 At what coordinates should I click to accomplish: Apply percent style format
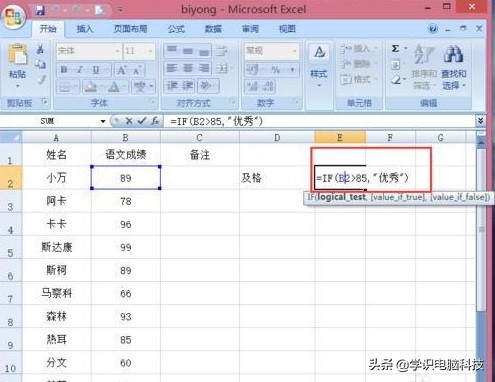click(x=275, y=70)
